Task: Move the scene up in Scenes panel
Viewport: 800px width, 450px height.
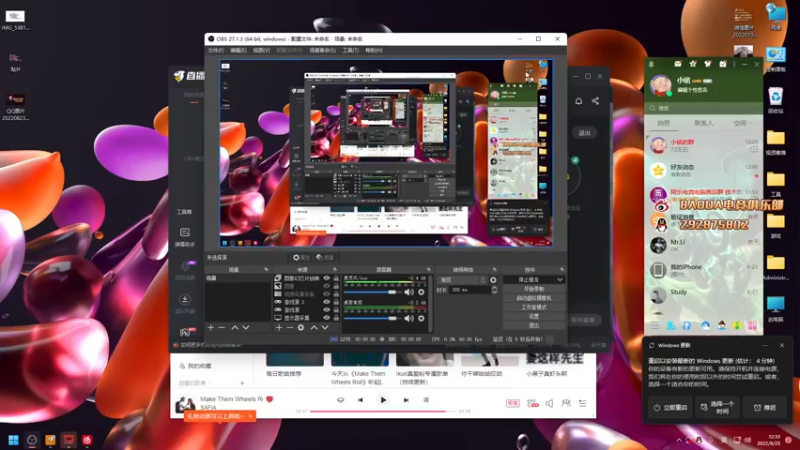Action: pyautogui.click(x=235, y=328)
